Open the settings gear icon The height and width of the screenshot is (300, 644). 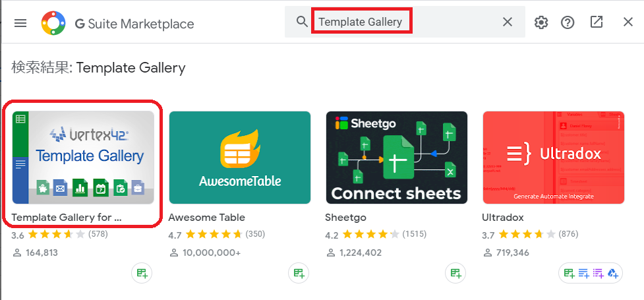click(541, 22)
